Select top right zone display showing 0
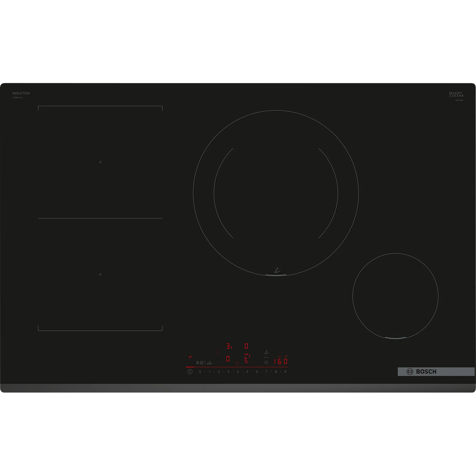Viewport: 476px width, 476px height. [x=246, y=346]
